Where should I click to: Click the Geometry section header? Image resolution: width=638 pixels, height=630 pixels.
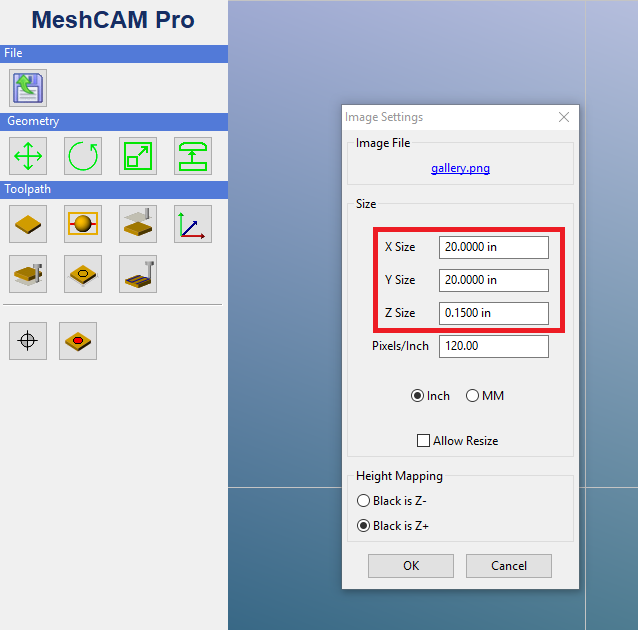click(x=114, y=121)
